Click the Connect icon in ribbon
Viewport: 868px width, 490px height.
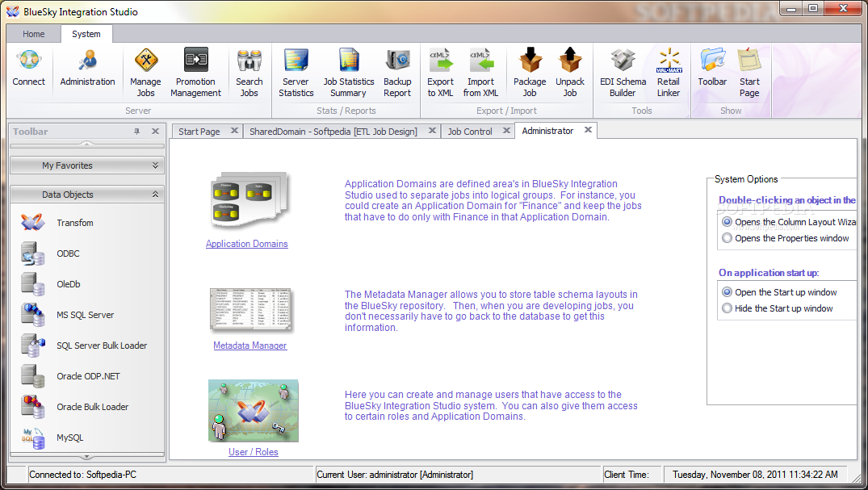[29, 68]
